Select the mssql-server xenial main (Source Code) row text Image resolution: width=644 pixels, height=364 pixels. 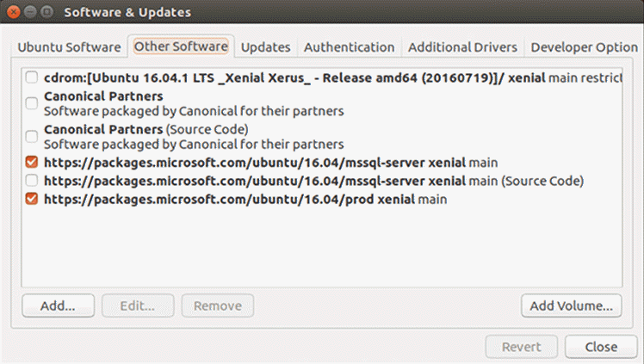click(313, 181)
